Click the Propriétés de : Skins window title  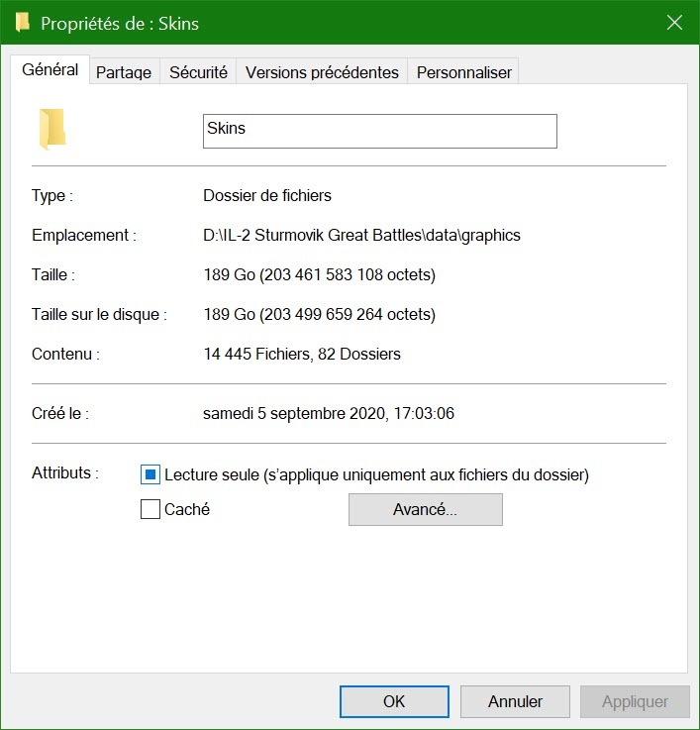coord(120,24)
